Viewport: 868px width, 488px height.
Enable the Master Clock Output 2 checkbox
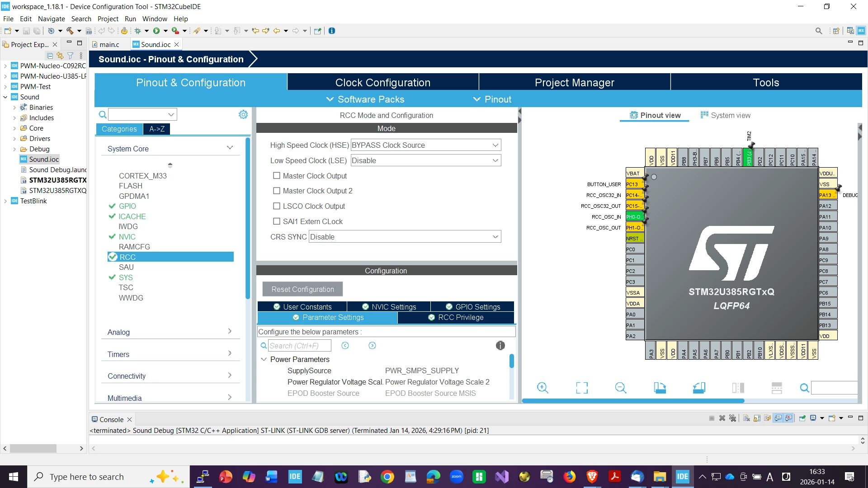tap(277, 191)
